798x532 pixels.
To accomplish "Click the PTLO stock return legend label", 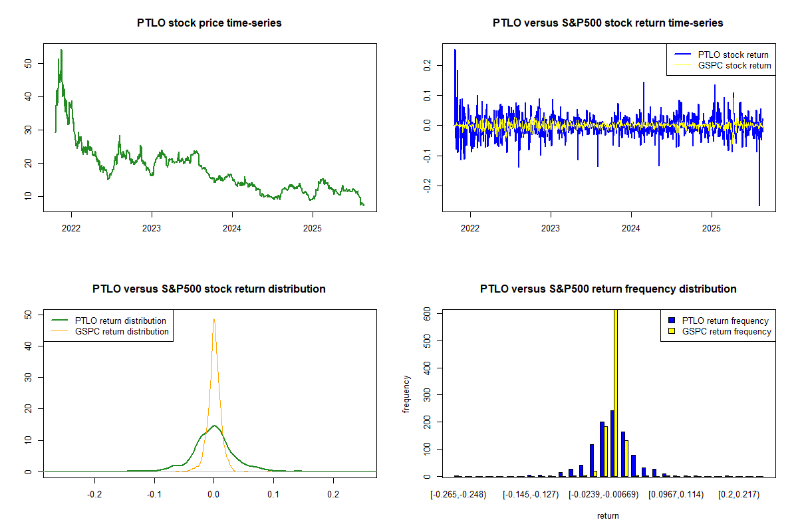I will (733, 55).
